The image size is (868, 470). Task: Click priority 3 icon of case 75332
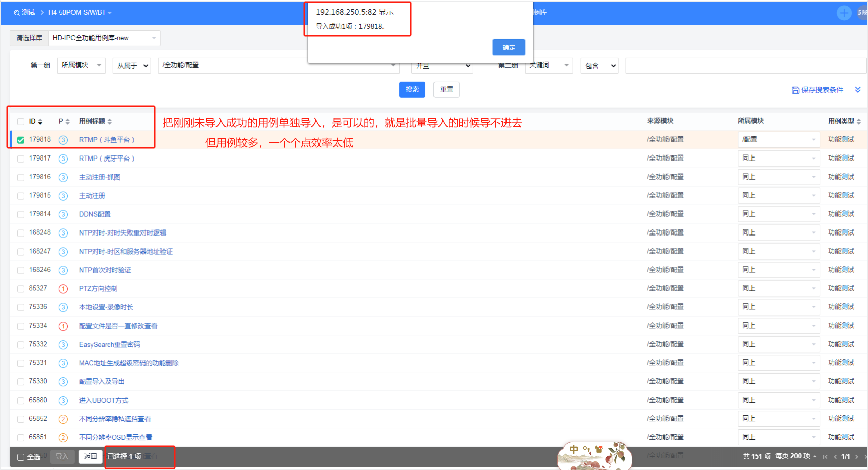(x=63, y=345)
